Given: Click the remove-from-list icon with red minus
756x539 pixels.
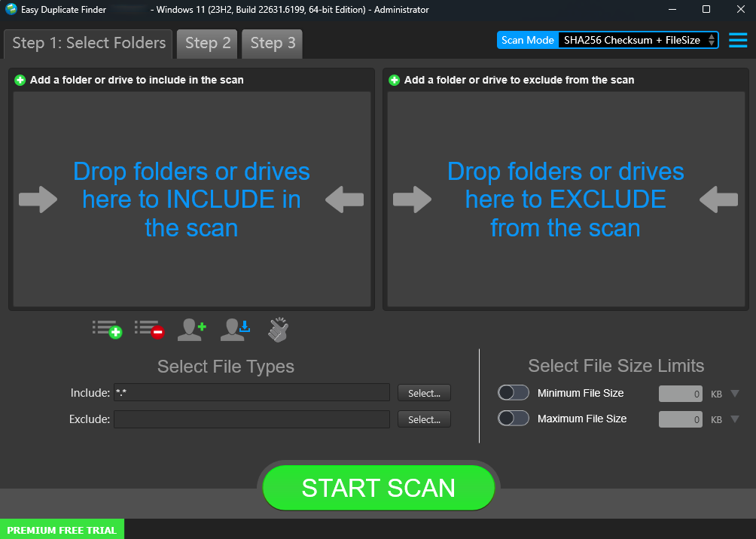Looking at the screenshot, I should 149,329.
